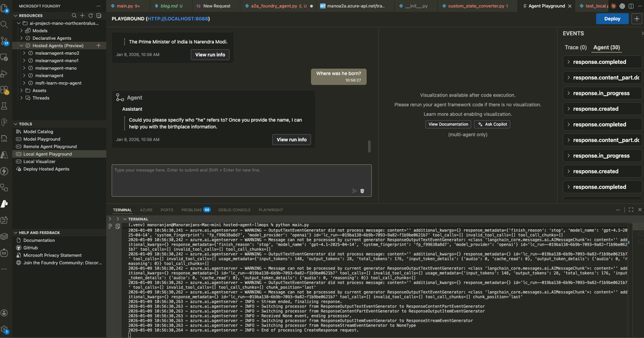Screen dimensions: 644x338
Task: Open Microsoft Foundry panel more actions menu
Action: 98,6
